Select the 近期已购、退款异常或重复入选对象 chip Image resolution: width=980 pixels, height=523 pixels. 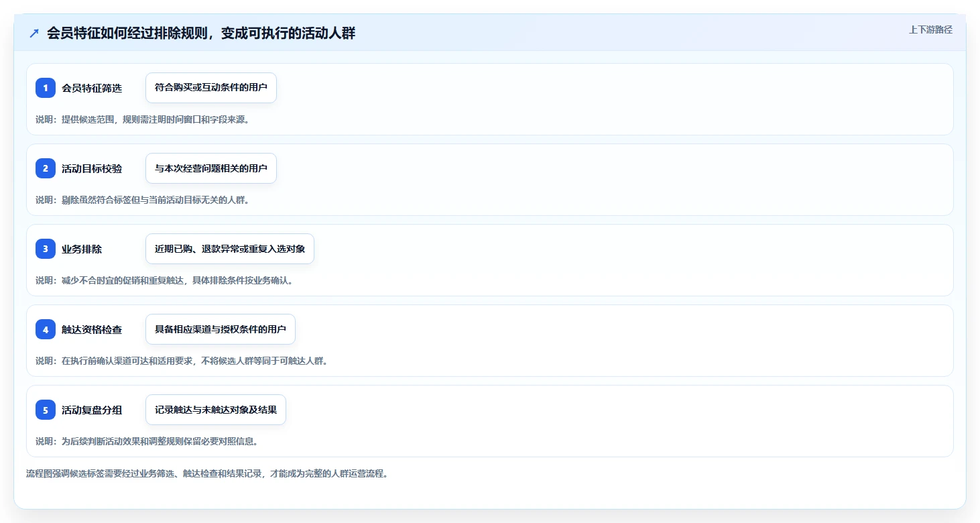(x=230, y=249)
